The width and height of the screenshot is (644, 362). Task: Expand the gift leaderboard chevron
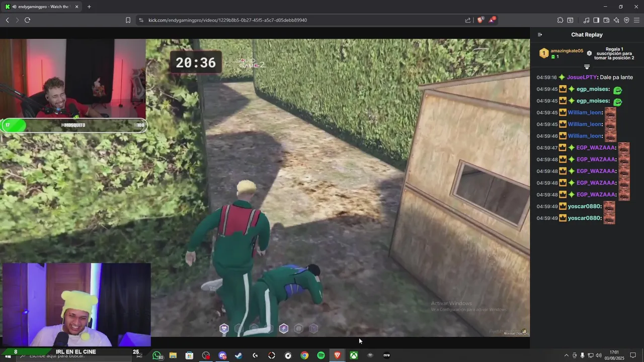pyautogui.click(x=587, y=67)
